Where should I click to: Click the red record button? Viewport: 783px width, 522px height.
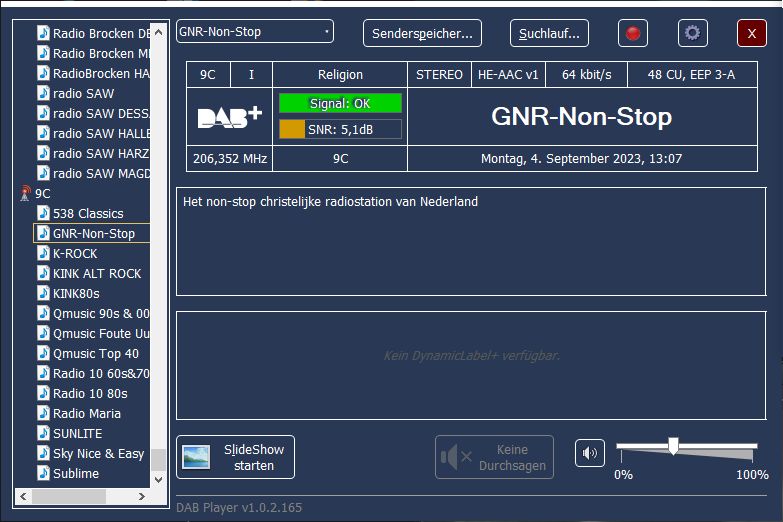pyautogui.click(x=633, y=33)
